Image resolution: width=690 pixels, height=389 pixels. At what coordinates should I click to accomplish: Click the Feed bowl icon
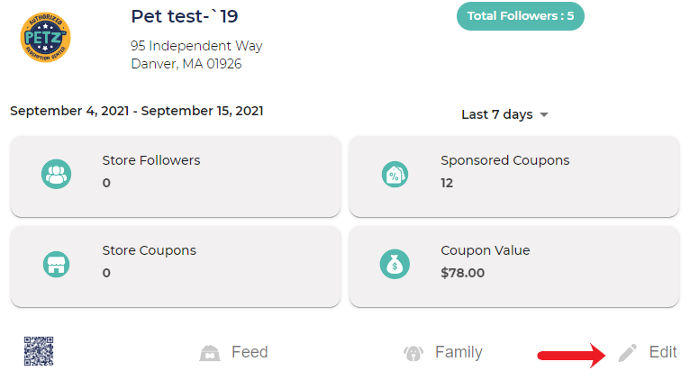[210, 353]
